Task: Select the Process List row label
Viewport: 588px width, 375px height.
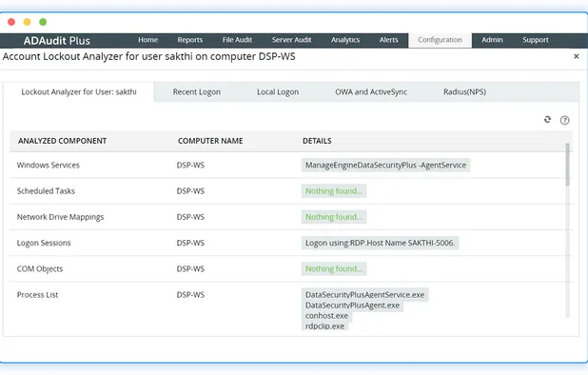Action: (x=37, y=295)
